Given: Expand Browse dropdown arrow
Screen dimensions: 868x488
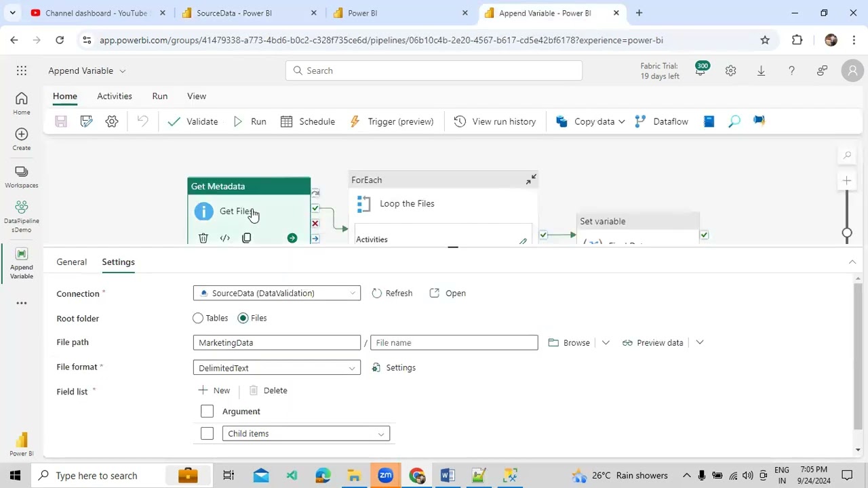Looking at the screenshot, I should click(606, 343).
